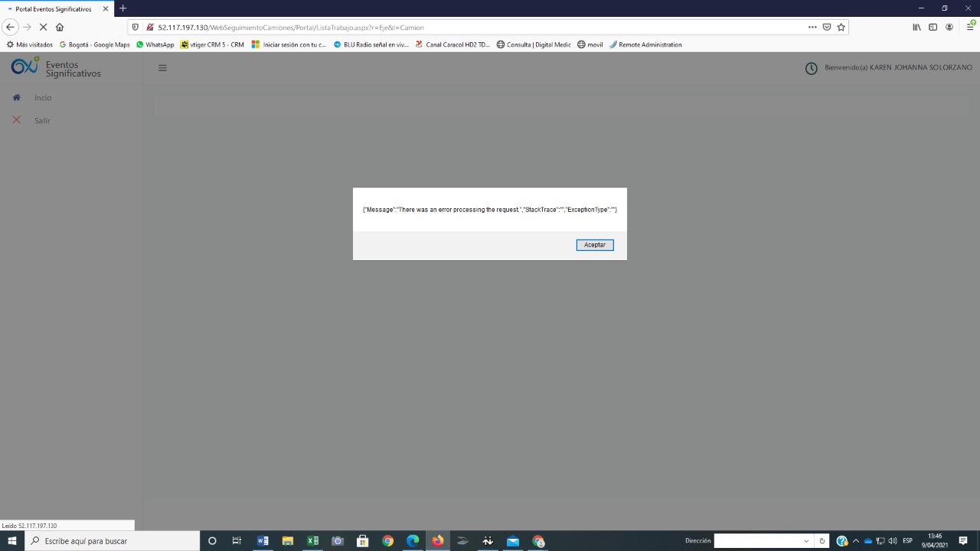Open Remote Administration bookmark

click(645, 44)
